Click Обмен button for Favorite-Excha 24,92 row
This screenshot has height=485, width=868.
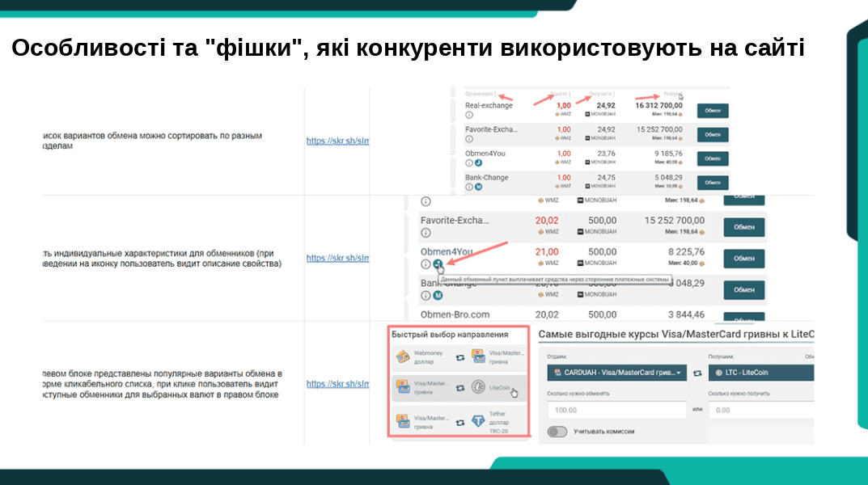(713, 134)
